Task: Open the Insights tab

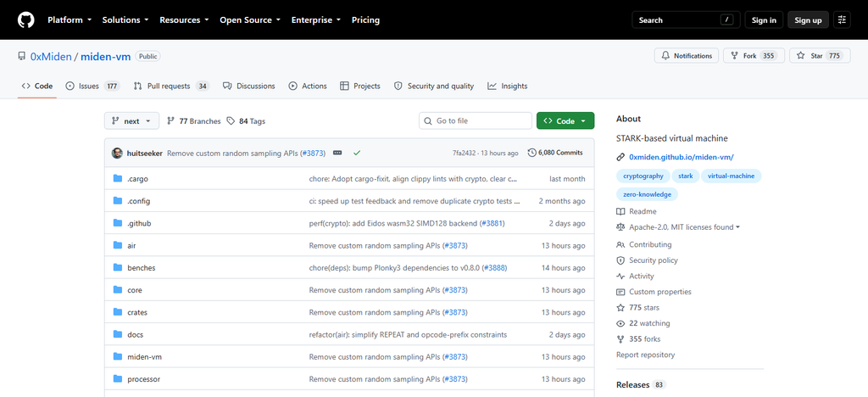Action: click(x=508, y=86)
